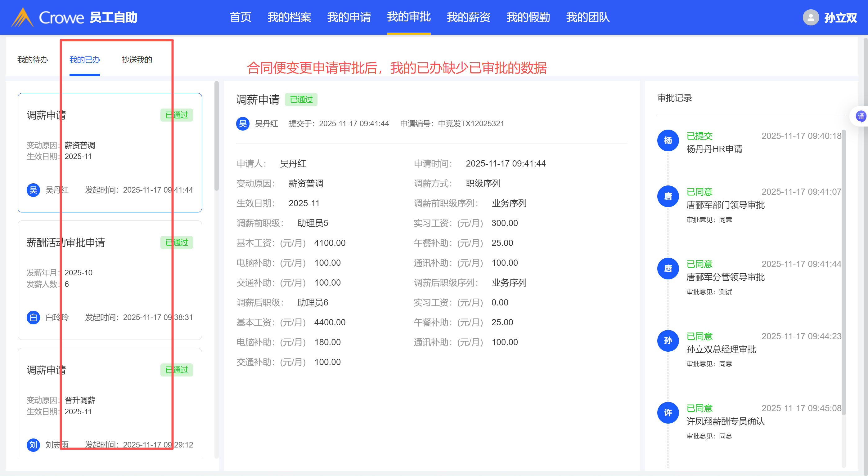This screenshot has width=868, height=476.
Task: Switch to the 我的待办 tab
Action: tap(32, 60)
